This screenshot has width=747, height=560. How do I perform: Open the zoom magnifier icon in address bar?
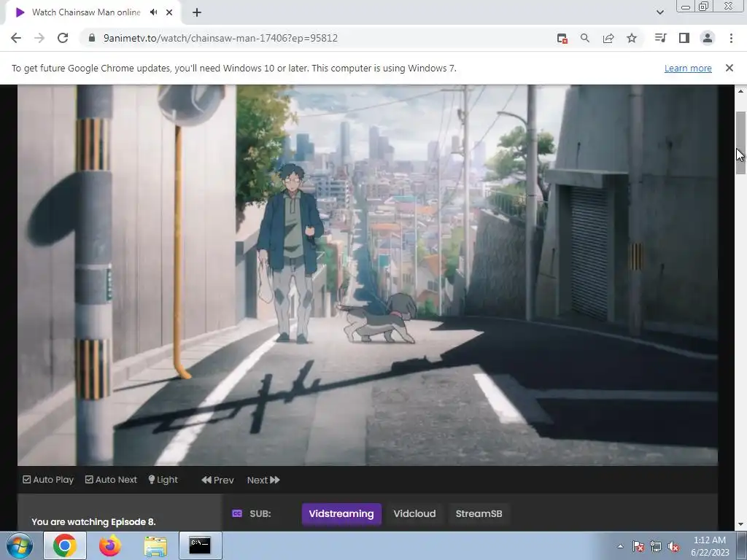click(585, 38)
